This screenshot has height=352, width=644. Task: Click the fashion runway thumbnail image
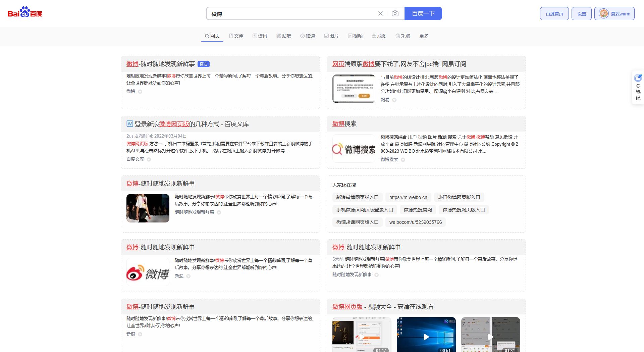(x=148, y=208)
